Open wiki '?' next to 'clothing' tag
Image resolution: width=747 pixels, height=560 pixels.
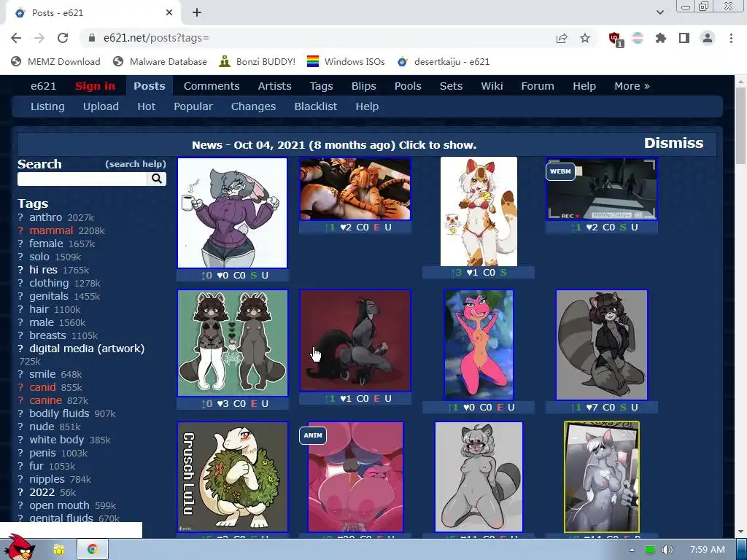coord(20,284)
